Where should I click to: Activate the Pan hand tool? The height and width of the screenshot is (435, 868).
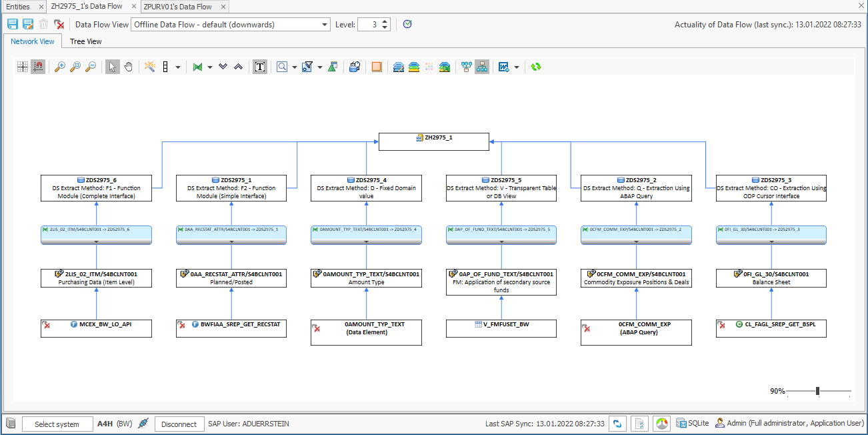[128, 66]
